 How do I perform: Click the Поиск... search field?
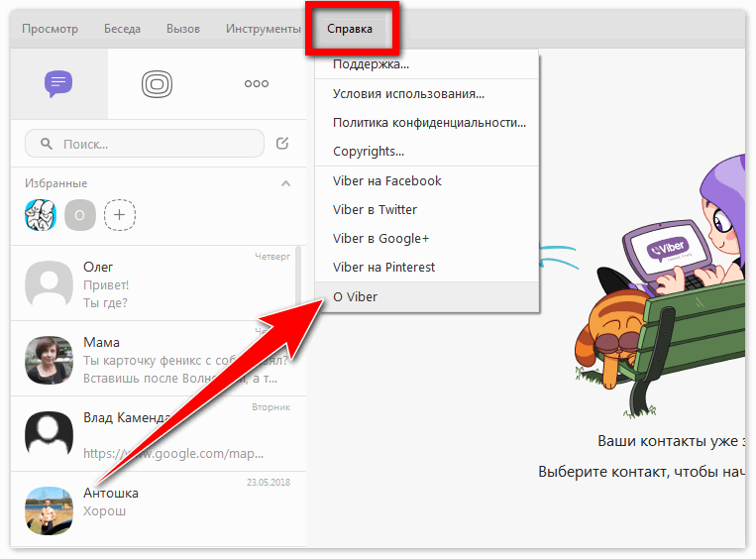click(145, 144)
